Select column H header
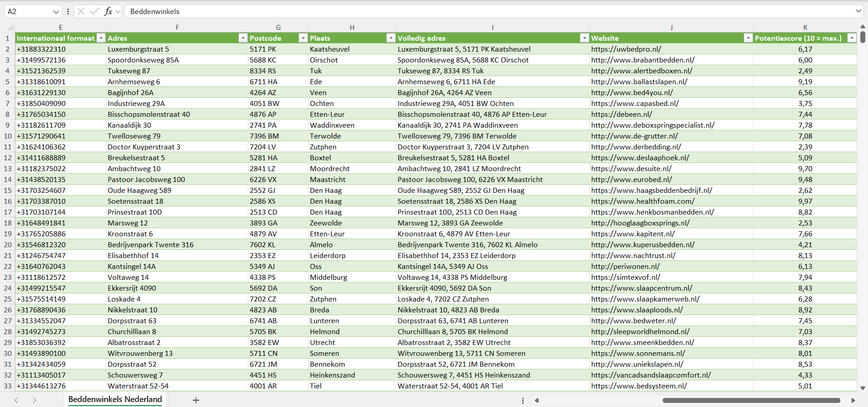Viewport: 868px width, 407px height. tap(352, 27)
